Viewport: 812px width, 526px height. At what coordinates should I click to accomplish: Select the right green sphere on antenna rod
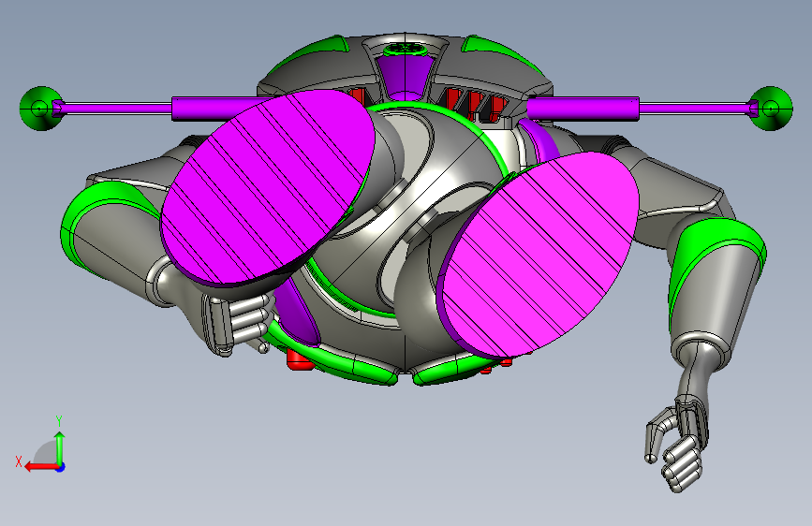click(x=771, y=109)
